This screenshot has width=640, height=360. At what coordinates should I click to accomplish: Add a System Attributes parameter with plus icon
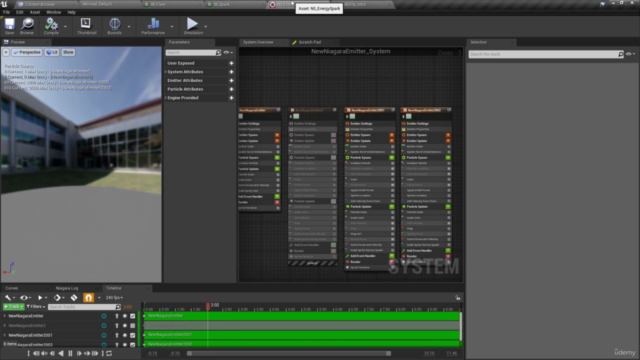[231, 72]
